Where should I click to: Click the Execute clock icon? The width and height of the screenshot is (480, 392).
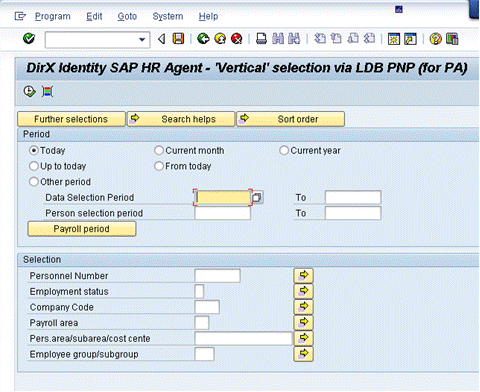(29, 91)
